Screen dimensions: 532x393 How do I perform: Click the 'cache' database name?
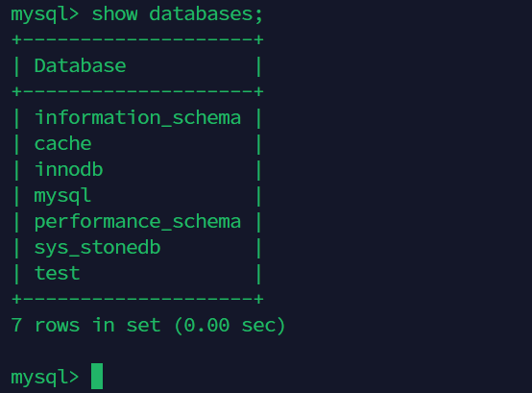(x=62, y=144)
